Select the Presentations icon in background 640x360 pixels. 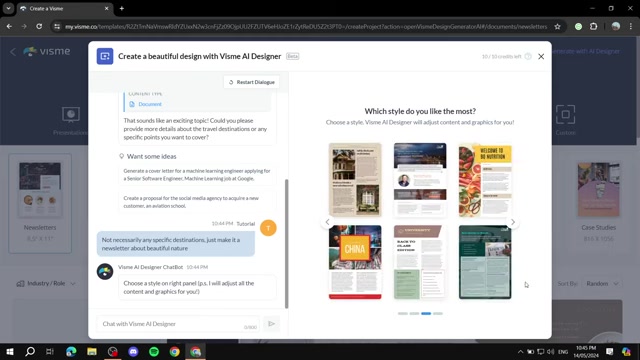pos(71,115)
